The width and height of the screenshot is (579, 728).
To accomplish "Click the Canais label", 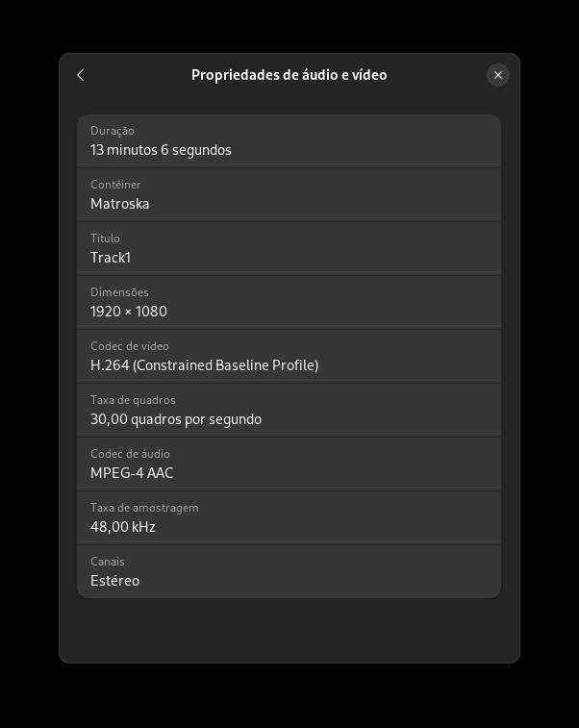I will coord(108,562).
